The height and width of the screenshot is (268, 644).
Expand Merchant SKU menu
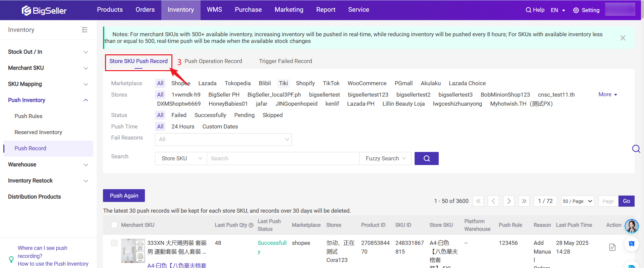[x=86, y=68]
